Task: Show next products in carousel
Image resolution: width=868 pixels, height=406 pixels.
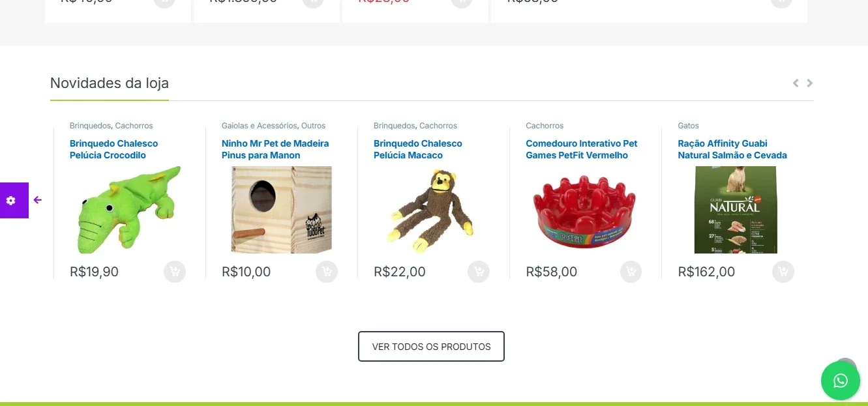Action: (810, 83)
